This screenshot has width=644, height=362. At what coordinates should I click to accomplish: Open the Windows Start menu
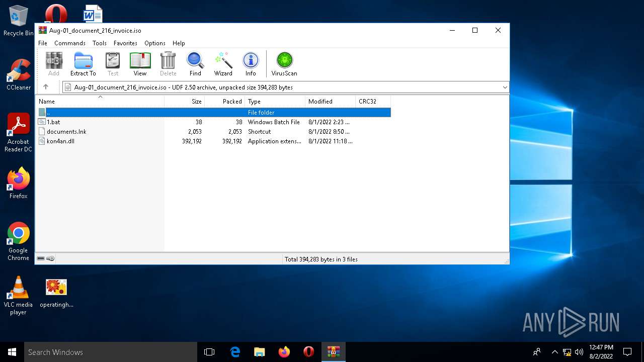pos(12,352)
